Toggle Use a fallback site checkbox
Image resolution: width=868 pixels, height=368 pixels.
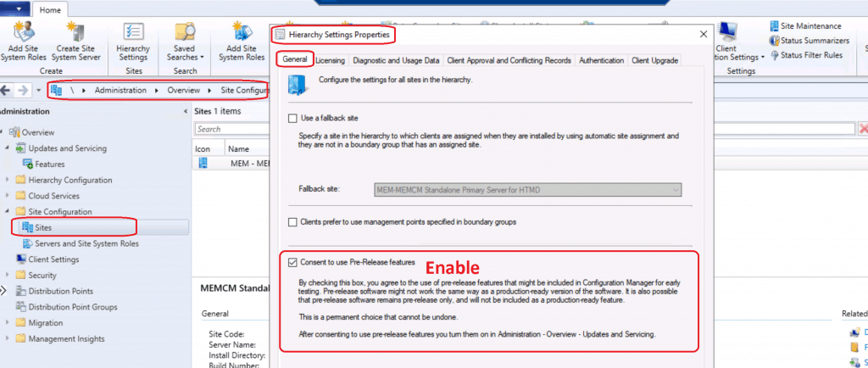tap(292, 119)
